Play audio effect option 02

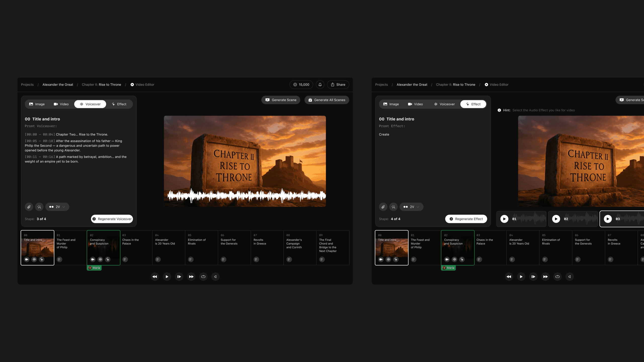coord(556,219)
